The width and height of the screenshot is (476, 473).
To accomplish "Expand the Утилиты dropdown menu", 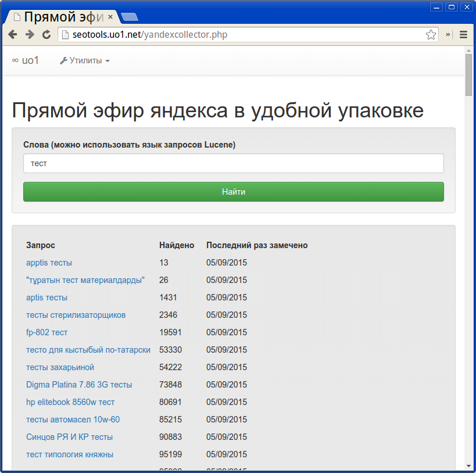I will 85,60.
